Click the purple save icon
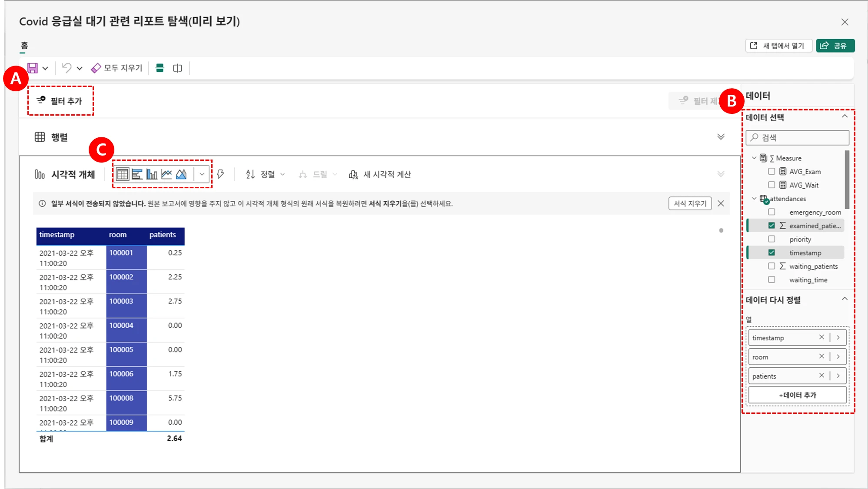This screenshot has height=489, width=868. point(33,68)
